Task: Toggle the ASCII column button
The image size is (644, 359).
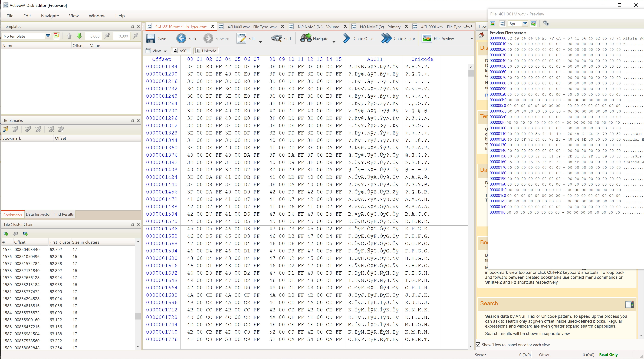Action: (x=181, y=51)
